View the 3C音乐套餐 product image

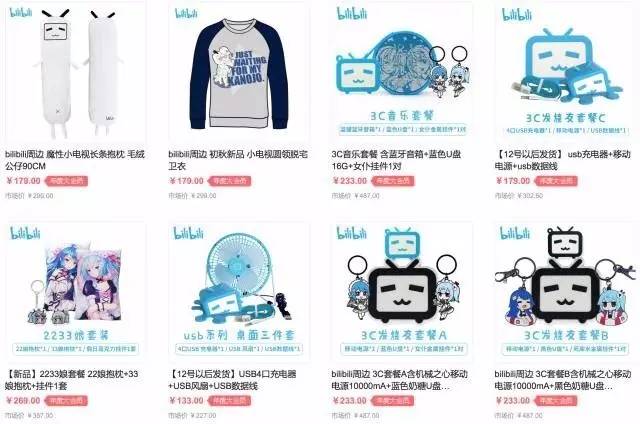[402, 73]
